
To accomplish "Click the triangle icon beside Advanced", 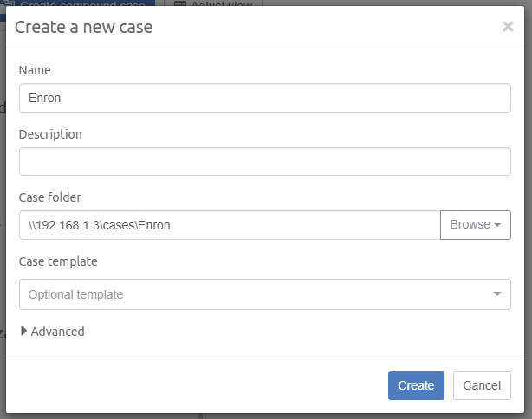I will click(23, 331).
